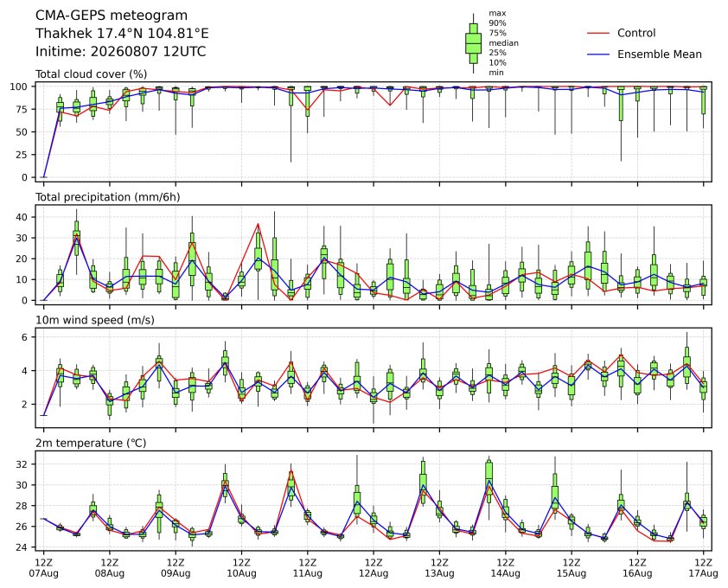Click the 'max' label in the legend

pos(497,14)
